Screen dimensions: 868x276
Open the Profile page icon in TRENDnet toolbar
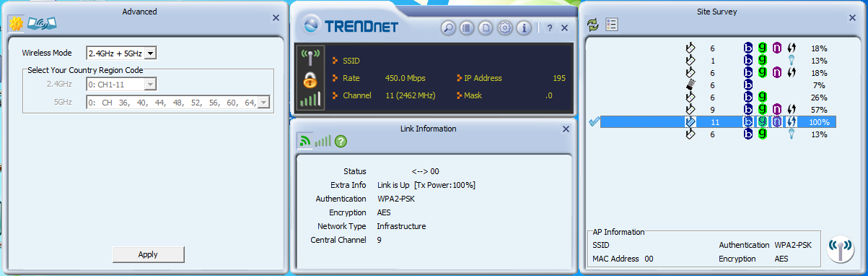[486, 28]
